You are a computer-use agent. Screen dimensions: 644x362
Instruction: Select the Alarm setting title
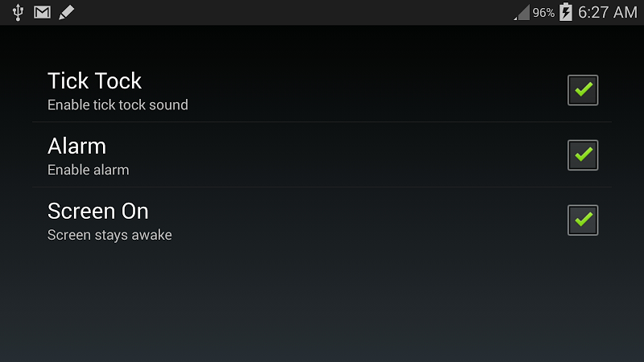coord(76,146)
